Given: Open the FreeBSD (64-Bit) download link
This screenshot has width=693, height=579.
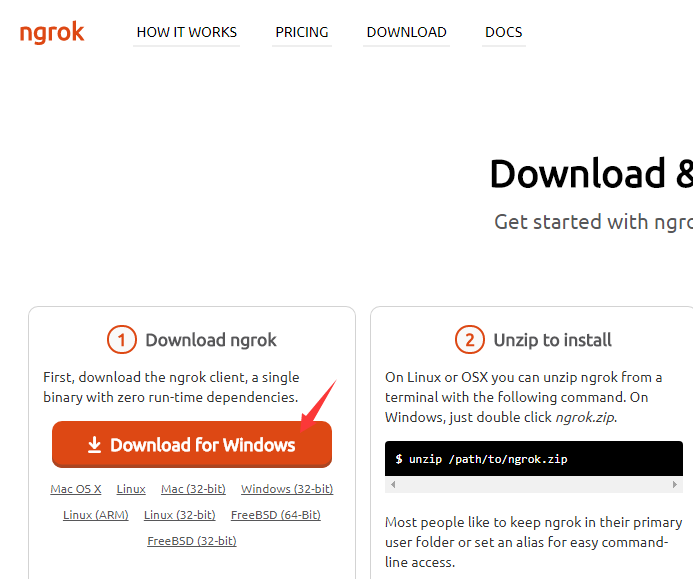Looking at the screenshot, I should (x=276, y=515).
